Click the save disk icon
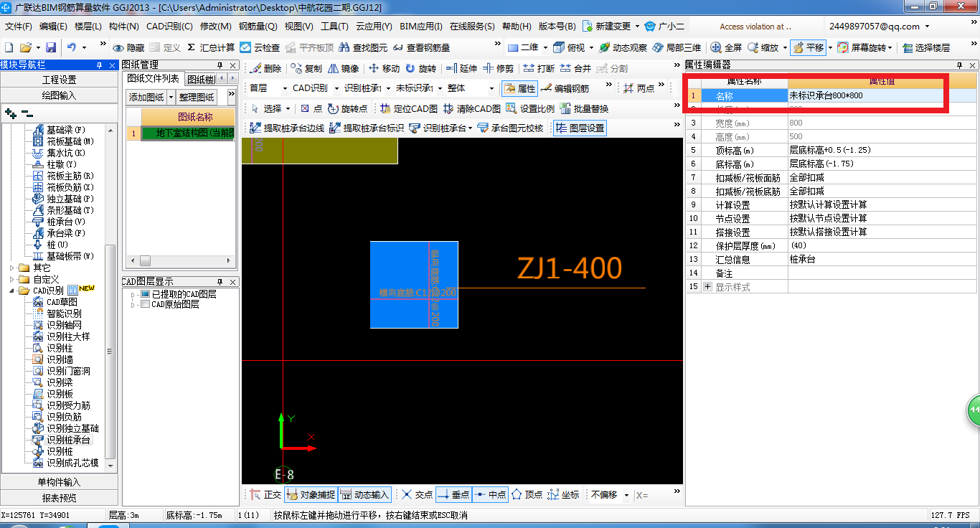Viewport: 980px width, 528px height. point(51,47)
